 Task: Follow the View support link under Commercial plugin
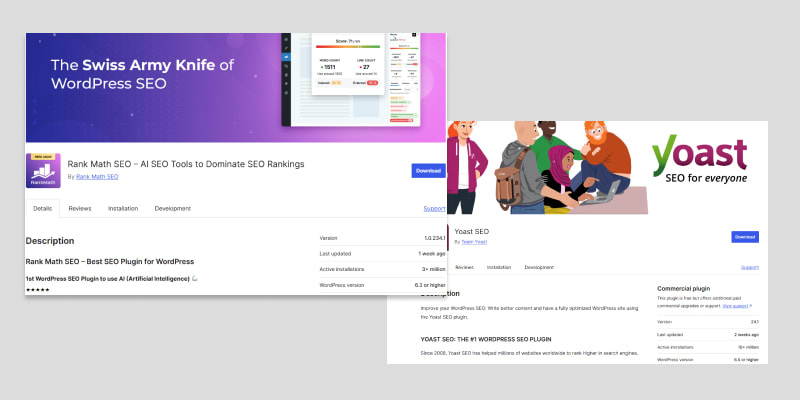click(737, 306)
